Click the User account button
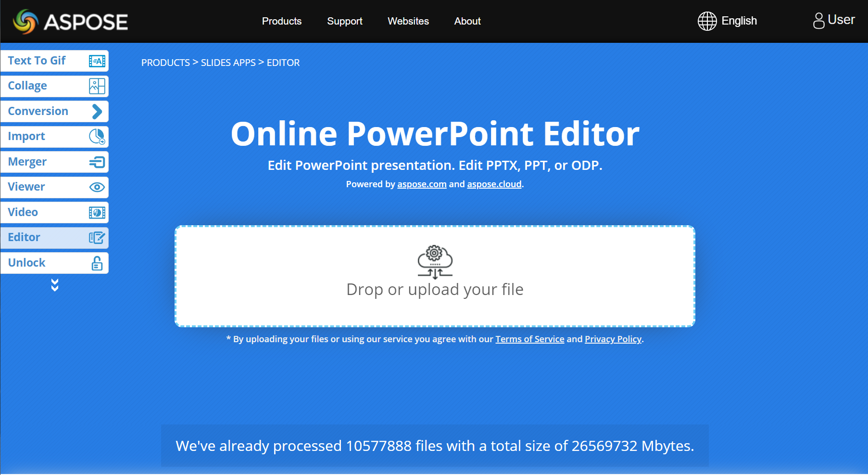The width and height of the screenshot is (868, 475). coord(833,20)
